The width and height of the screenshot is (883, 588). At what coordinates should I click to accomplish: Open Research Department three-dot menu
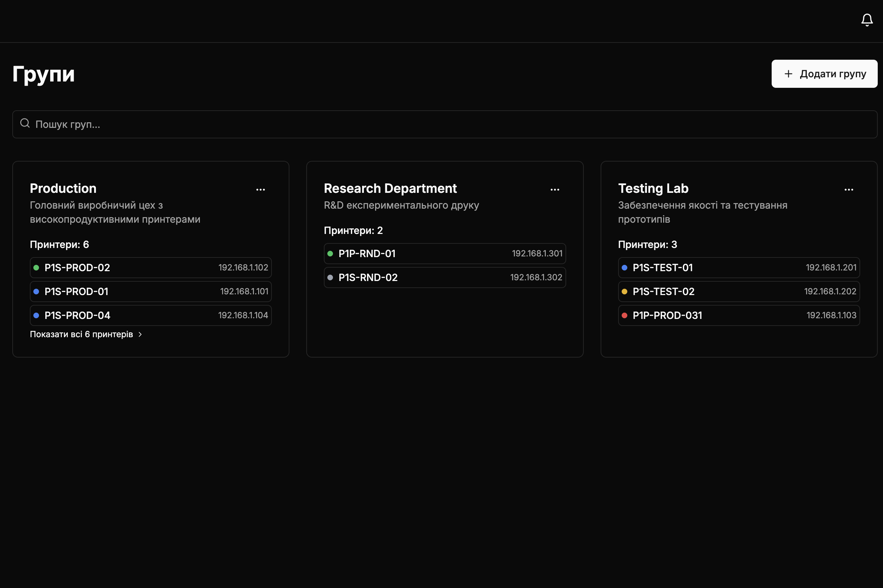tap(555, 190)
